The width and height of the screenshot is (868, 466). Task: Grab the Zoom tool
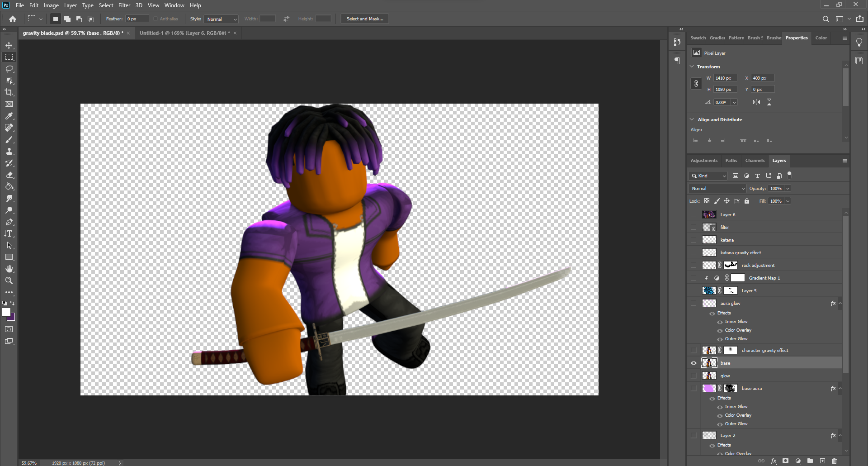(x=9, y=280)
